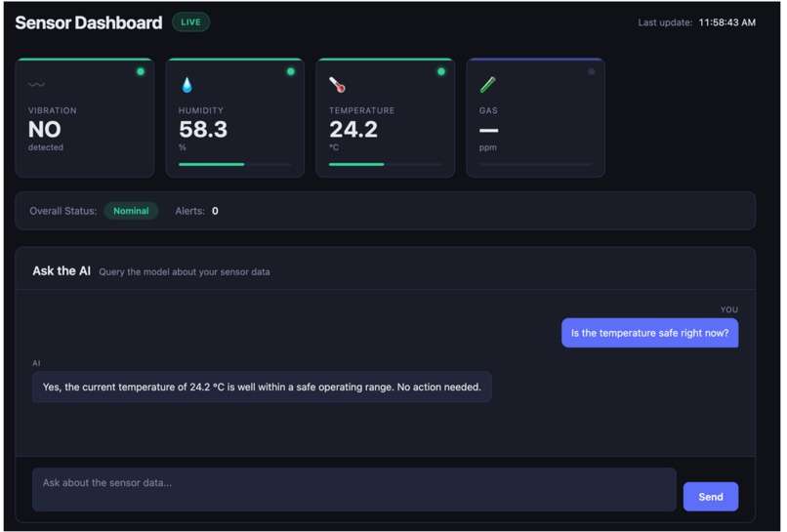Click the 'Is the temperature safe right now?' message

649,333
